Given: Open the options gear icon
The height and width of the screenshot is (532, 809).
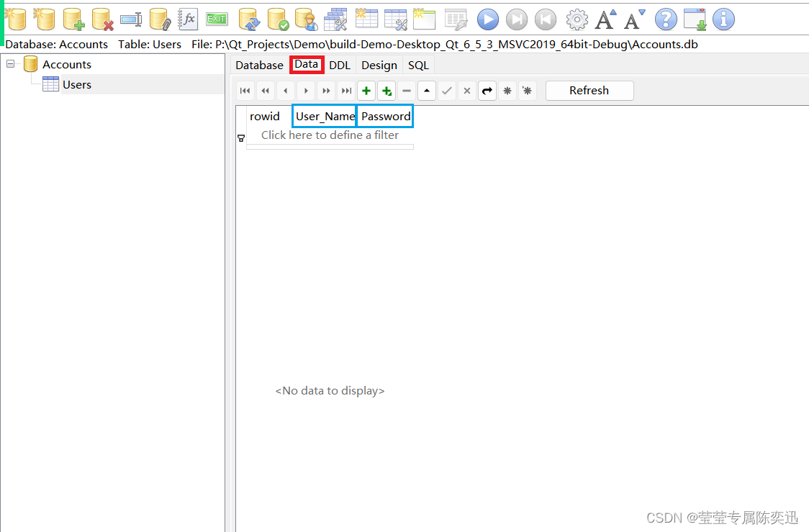Looking at the screenshot, I should (577, 19).
